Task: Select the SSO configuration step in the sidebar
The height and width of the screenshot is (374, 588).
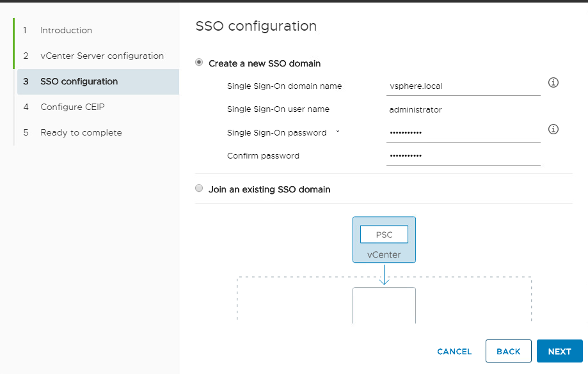Action: pos(79,81)
